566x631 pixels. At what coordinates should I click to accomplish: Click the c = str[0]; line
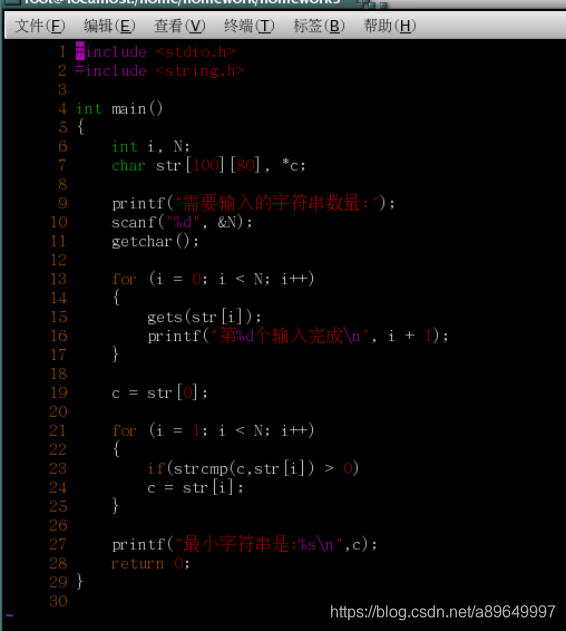coord(160,393)
